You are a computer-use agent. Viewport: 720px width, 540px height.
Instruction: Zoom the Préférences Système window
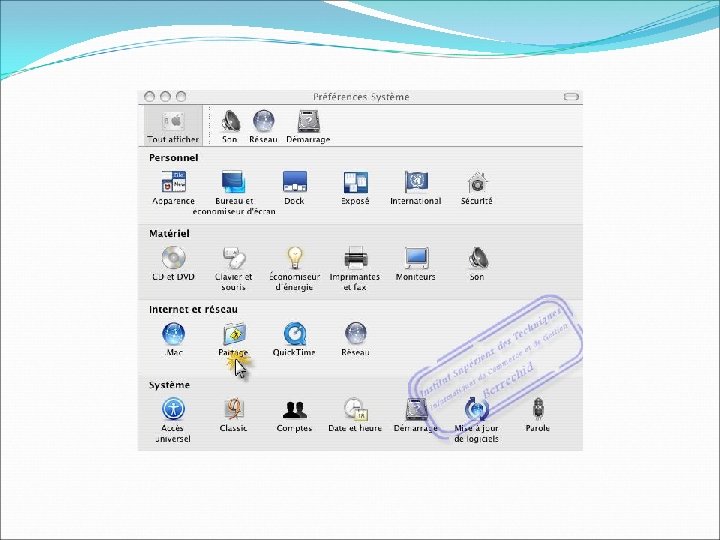pos(181,96)
